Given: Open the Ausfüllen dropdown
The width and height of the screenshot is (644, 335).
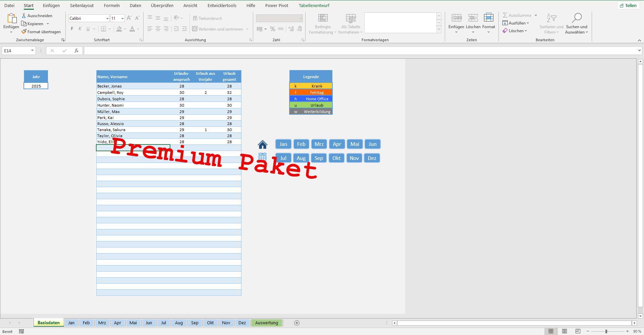Looking at the screenshot, I should tap(517, 23).
